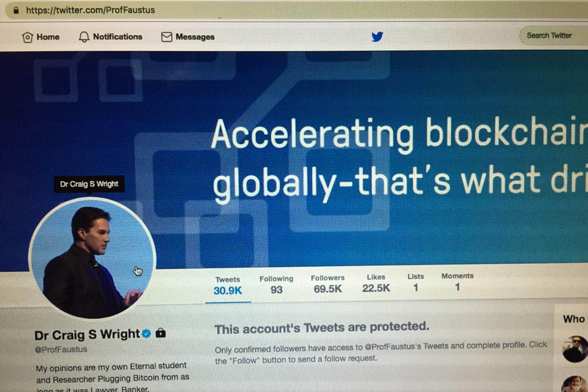Screen dimensions: 588x392
Task: Open the Lists tab
Action: coord(416,282)
